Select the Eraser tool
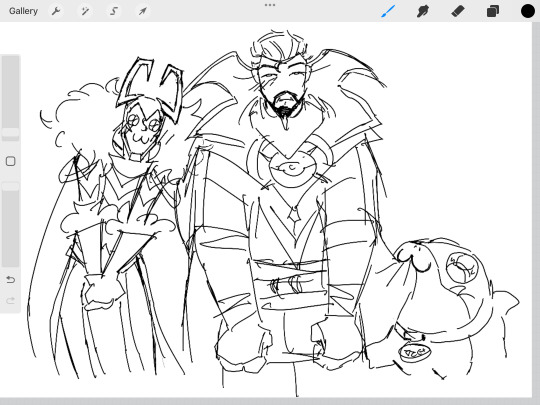Viewport: 540px width, 405px height. click(458, 11)
